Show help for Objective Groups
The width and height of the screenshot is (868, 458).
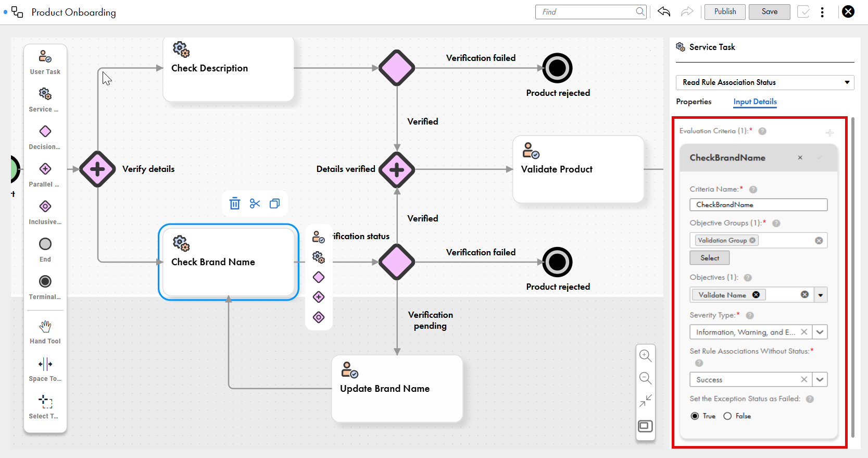[x=776, y=223]
